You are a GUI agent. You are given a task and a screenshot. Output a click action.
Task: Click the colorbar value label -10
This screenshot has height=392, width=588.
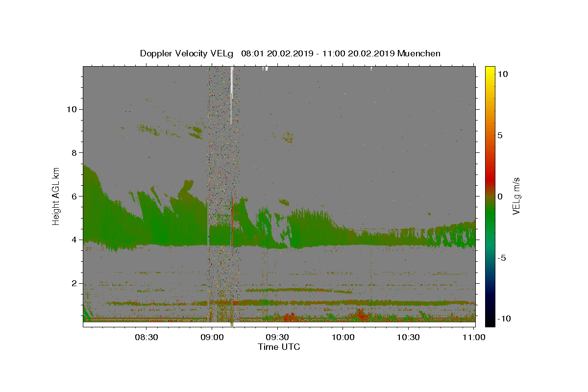click(x=505, y=318)
